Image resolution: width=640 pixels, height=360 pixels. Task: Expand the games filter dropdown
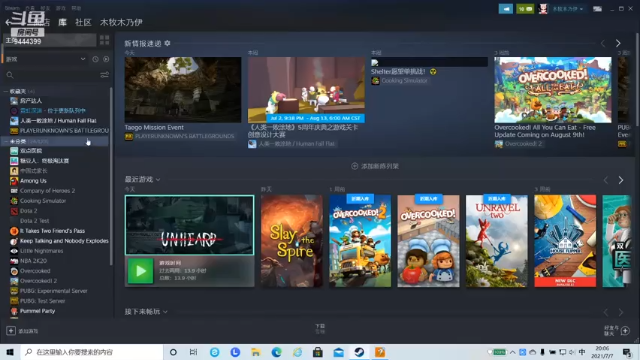83,59
